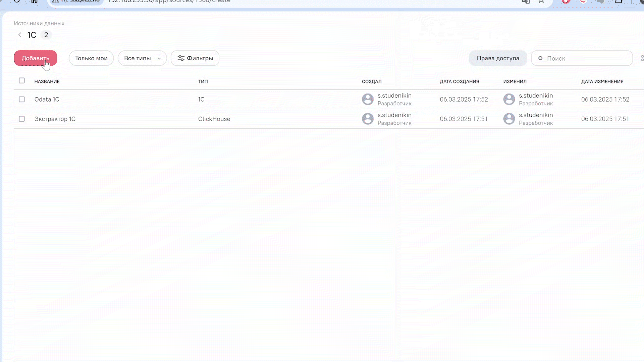The width and height of the screenshot is (644, 362).
Task: Toggle the Только мои filter
Action: coord(91,58)
